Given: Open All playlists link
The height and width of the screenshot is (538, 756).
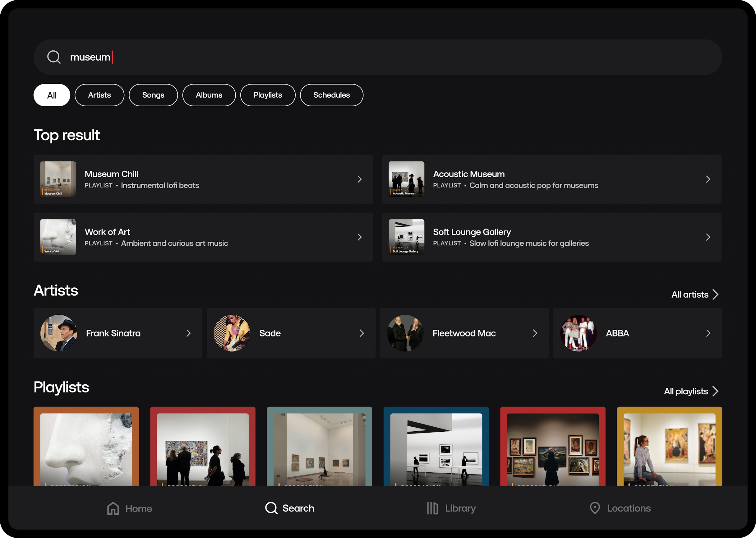Looking at the screenshot, I should click(691, 391).
